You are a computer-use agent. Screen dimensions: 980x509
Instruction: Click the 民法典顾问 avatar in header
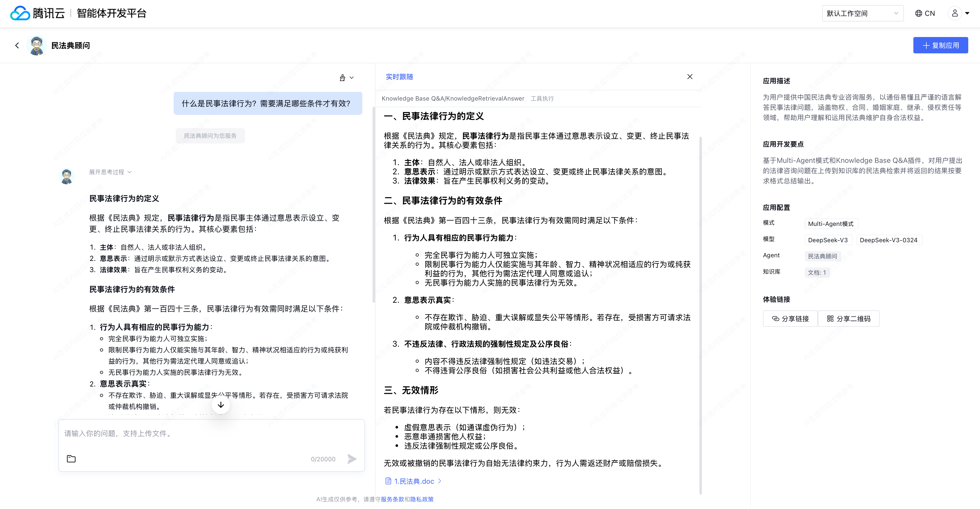[37, 45]
